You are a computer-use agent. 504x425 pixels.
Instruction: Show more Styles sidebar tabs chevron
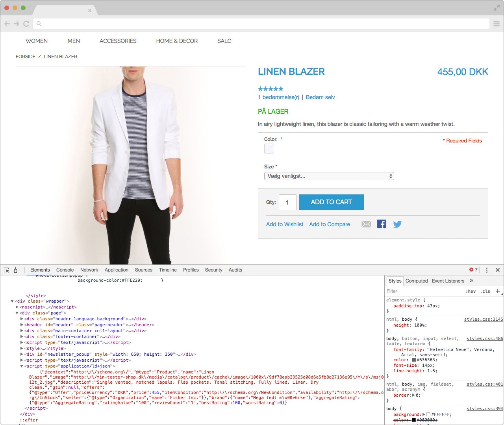[x=471, y=281]
